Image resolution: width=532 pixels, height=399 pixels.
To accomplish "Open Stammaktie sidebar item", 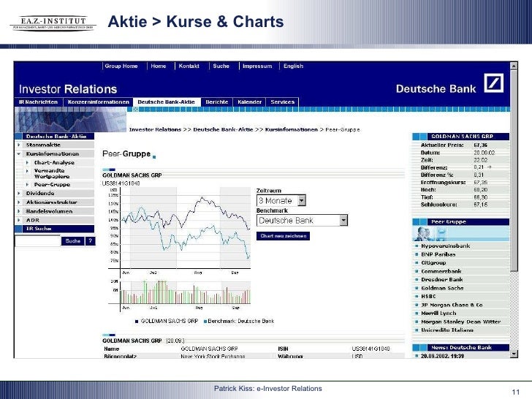I will (x=43, y=145).
